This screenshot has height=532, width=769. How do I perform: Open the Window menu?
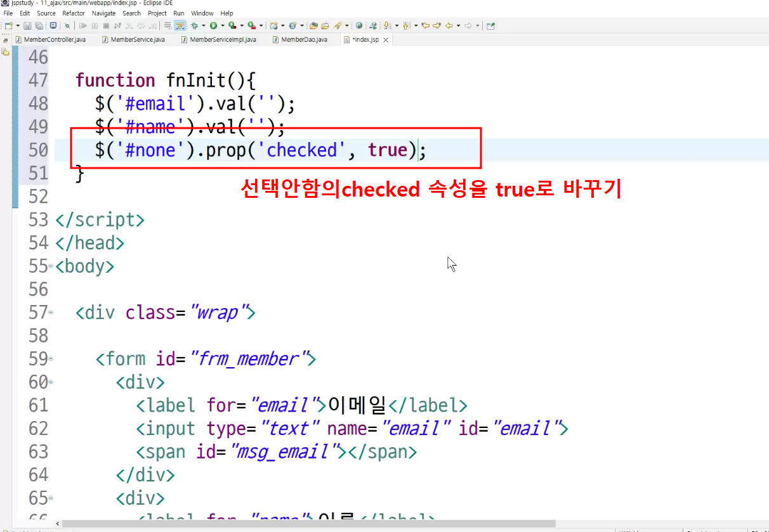[x=202, y=13]
